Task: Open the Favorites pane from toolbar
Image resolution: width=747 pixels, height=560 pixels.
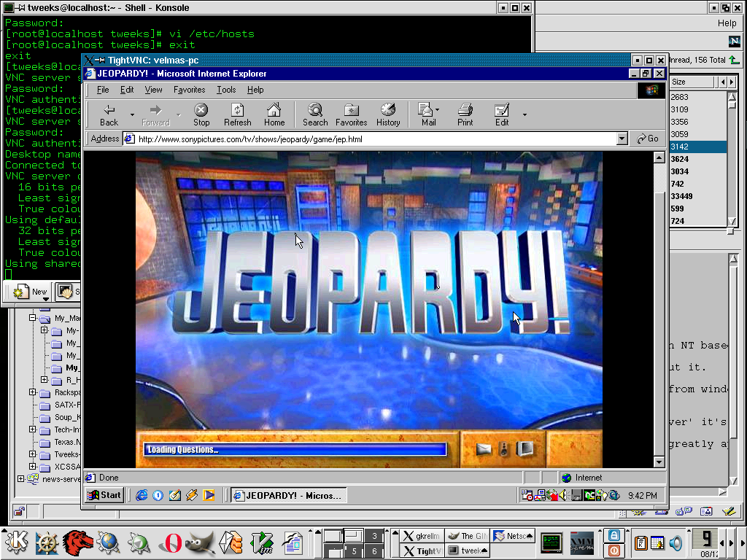Action: point(351,114)
